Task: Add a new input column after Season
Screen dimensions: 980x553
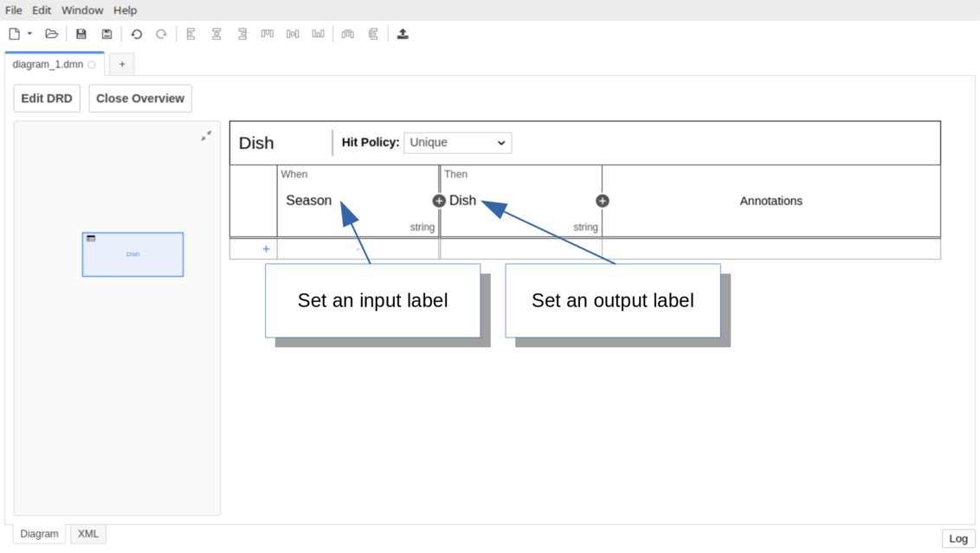Action: [x=439, y=201]
